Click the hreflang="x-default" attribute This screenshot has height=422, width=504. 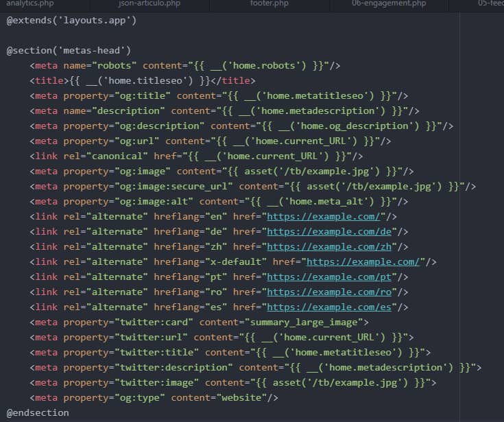click(x=211, y=262)
